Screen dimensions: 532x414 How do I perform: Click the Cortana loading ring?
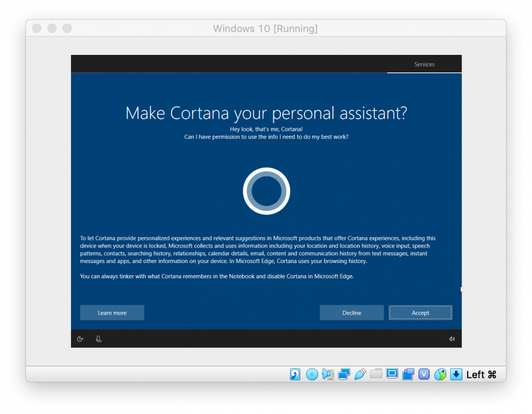point(266,191)
